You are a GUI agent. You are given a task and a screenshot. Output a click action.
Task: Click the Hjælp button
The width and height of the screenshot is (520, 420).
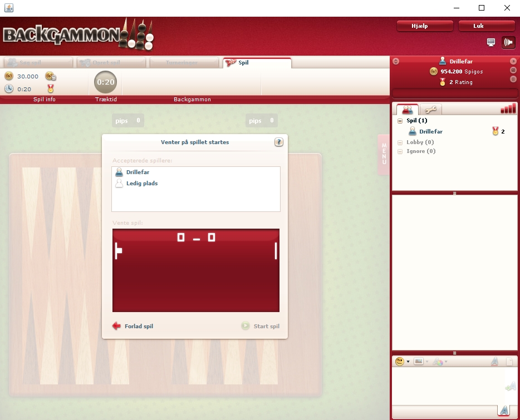tap(424, 26)
